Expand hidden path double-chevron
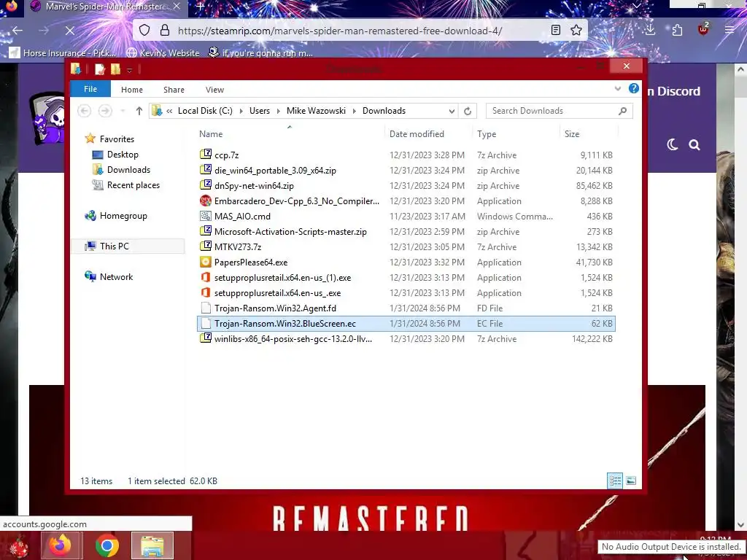 click(x=169, y=111)
